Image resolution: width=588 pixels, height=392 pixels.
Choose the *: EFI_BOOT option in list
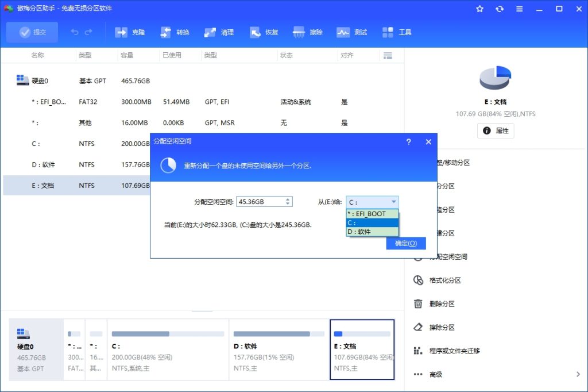pos(366,213)
